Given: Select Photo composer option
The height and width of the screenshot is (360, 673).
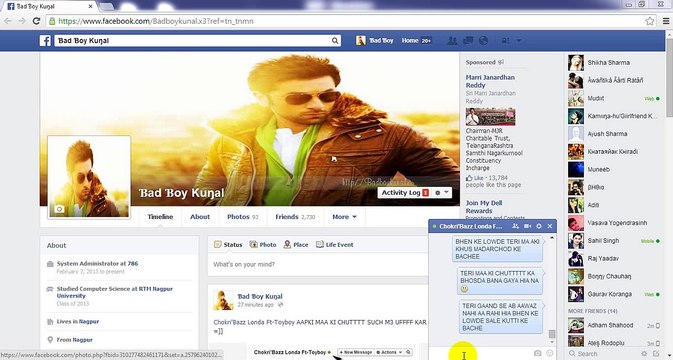Looking at the screenshot, I should [263, 245].
